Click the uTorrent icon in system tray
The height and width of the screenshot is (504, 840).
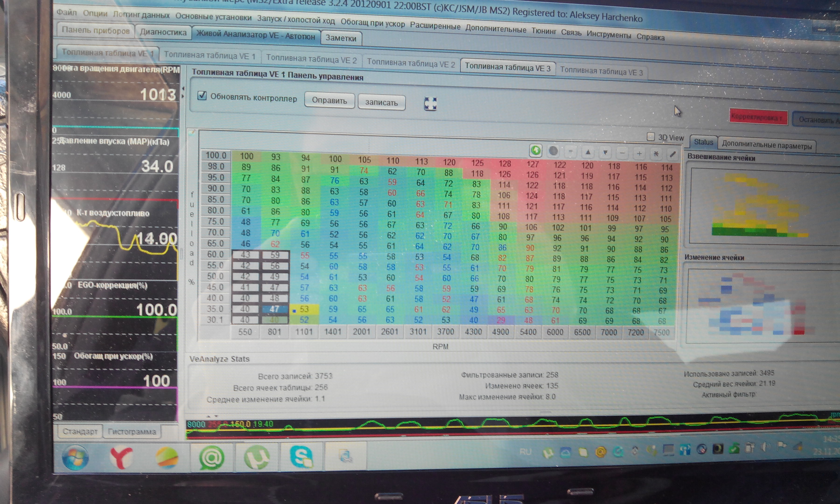click(x=548, y=453)
